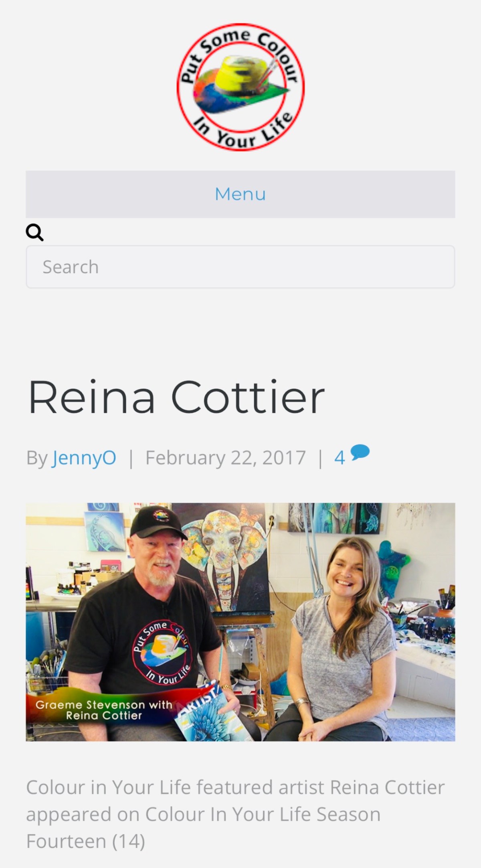Screen dimensions: 481x868
Task: Click the February 22, 2017 post date
Action: click(225, 458)
